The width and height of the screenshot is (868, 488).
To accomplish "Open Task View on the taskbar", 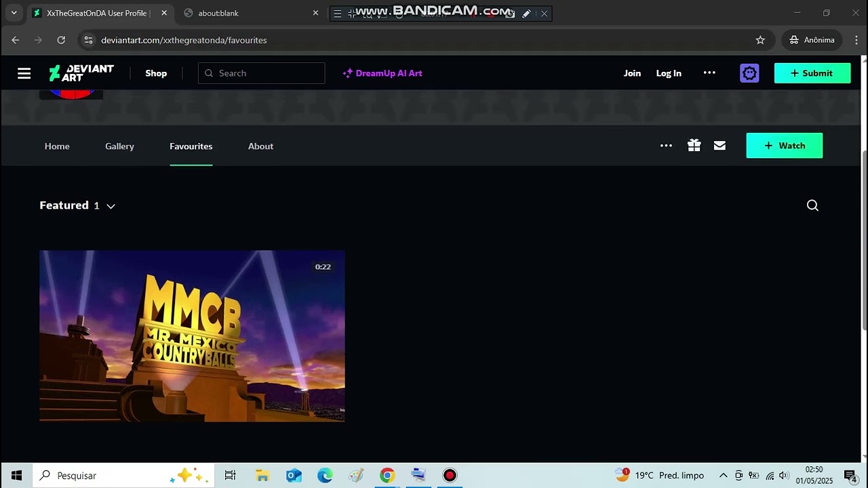I will pos(230,475).
